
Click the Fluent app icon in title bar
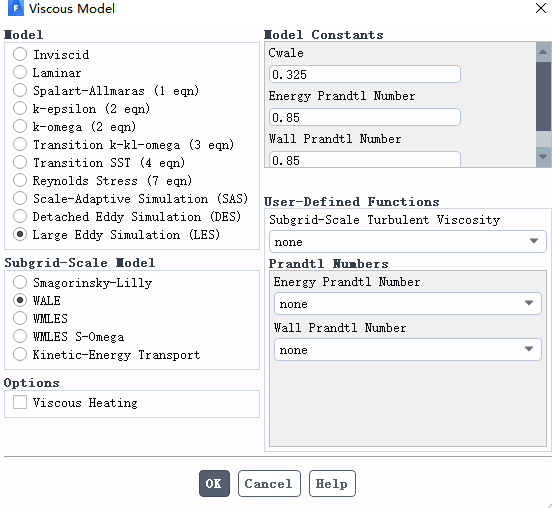point(15,8)
